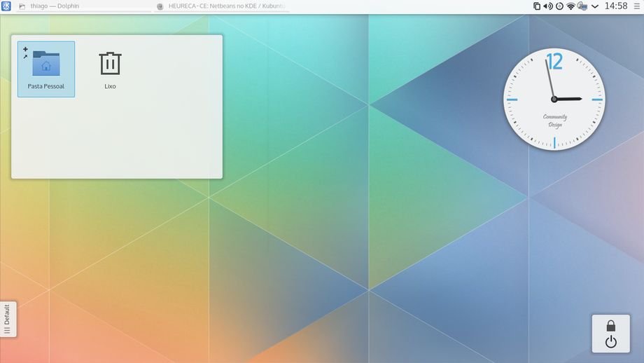The width and height of the screenshot is (644, 363).
Task: Click the clipboard tray icon
Action: (537, 6)
